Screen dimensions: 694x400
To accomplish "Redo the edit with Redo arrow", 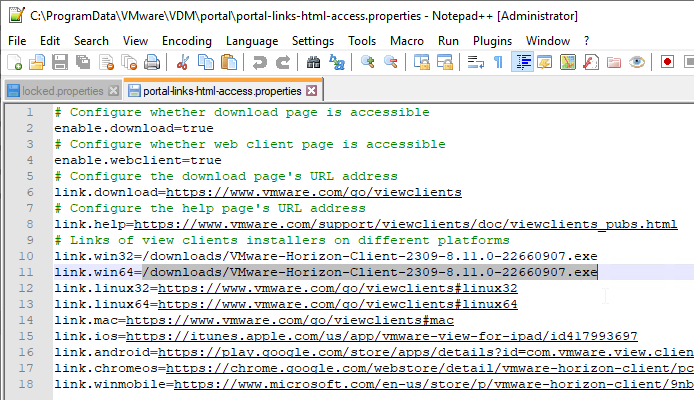I will (282, 62).
